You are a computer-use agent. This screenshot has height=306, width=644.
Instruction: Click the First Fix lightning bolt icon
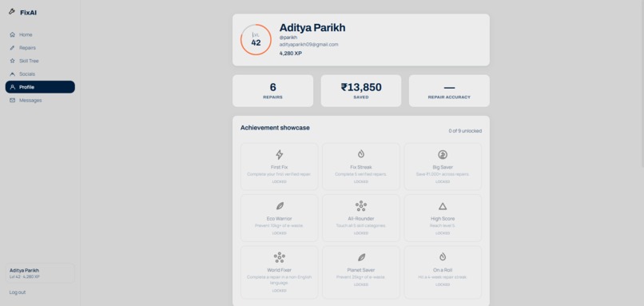point(280,154)
